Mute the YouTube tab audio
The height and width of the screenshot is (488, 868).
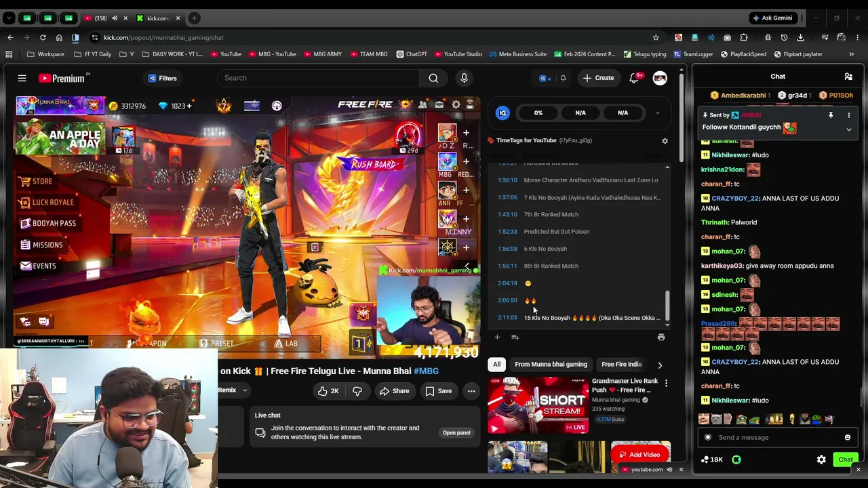115,18
